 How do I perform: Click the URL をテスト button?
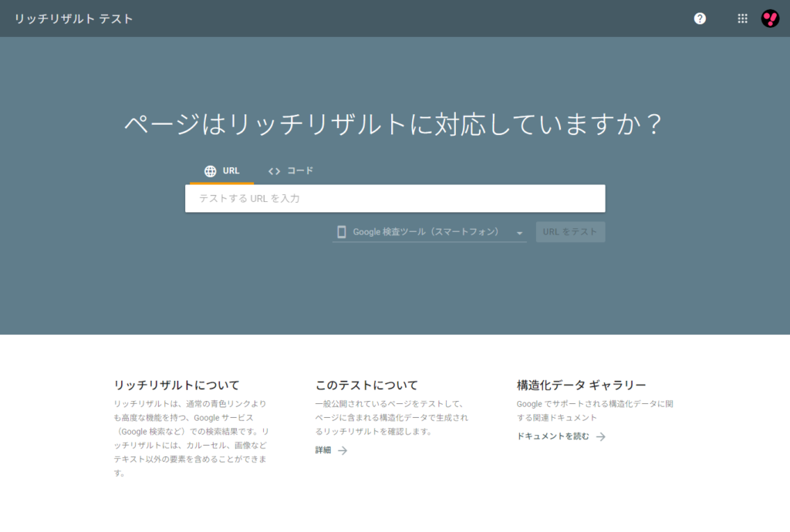coord(570,232)
